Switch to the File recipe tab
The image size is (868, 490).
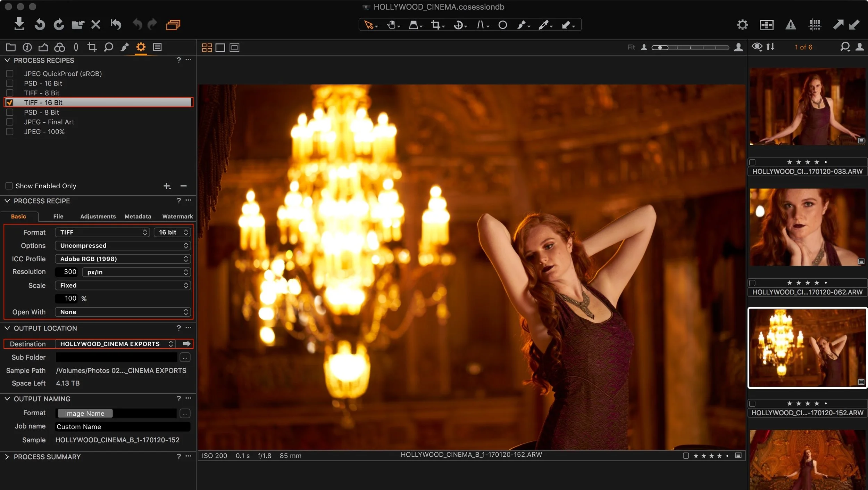[58, 217]
